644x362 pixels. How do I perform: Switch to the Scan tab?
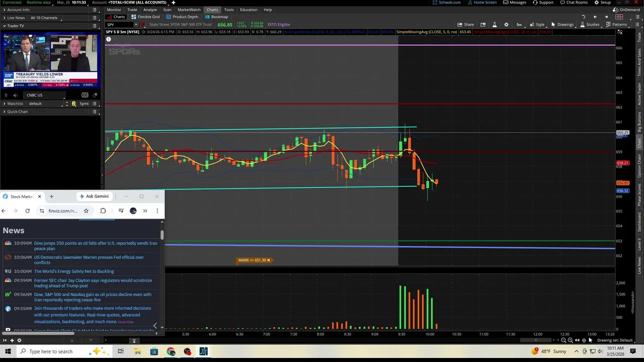[167, 10]
